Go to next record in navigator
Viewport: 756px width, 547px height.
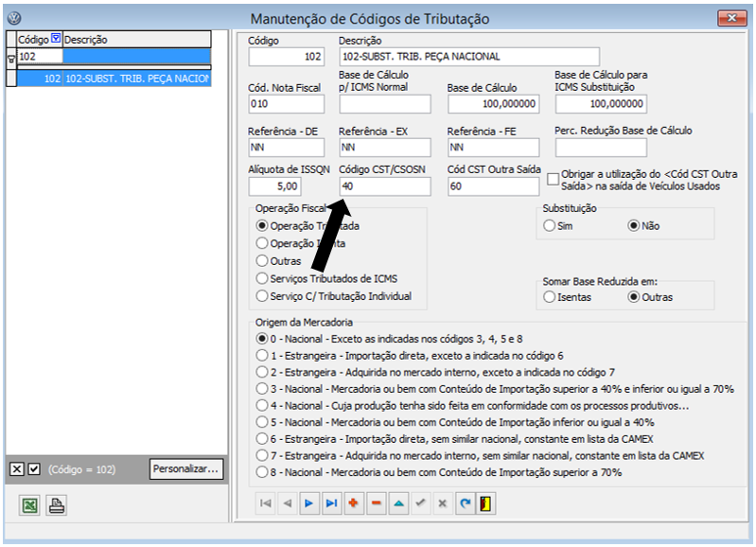coord(309,503)
